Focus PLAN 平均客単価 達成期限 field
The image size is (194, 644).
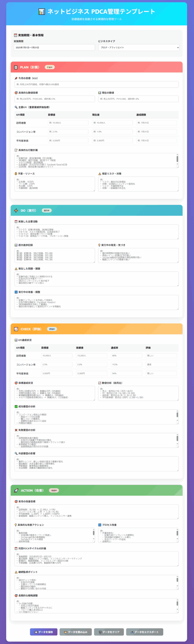point(156,141)
